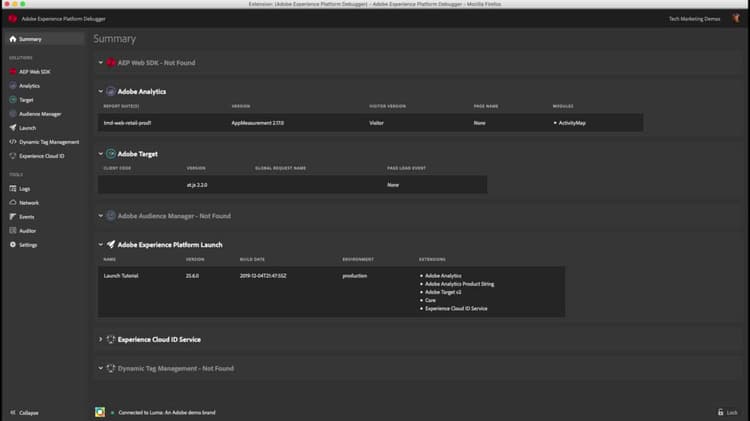Screen dimensions: 750x421
Task: Click the Launch build date cell
Action: (263, 276)
